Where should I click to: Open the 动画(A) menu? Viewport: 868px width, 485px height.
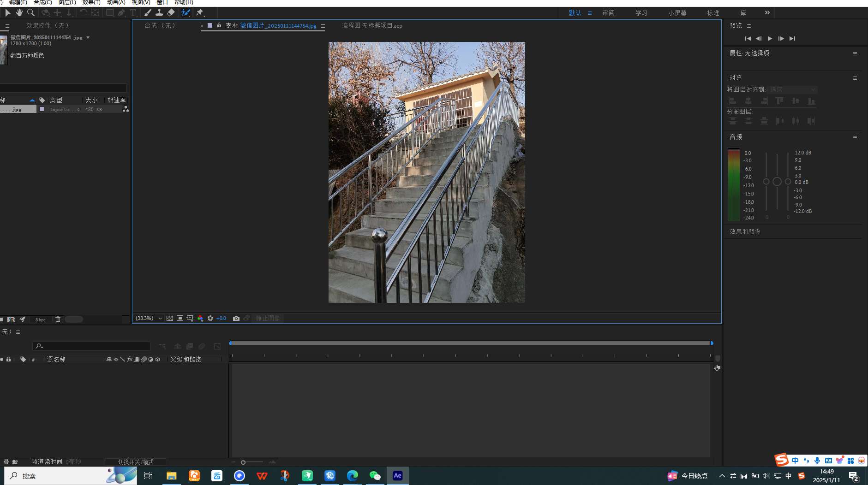[116, 2]
